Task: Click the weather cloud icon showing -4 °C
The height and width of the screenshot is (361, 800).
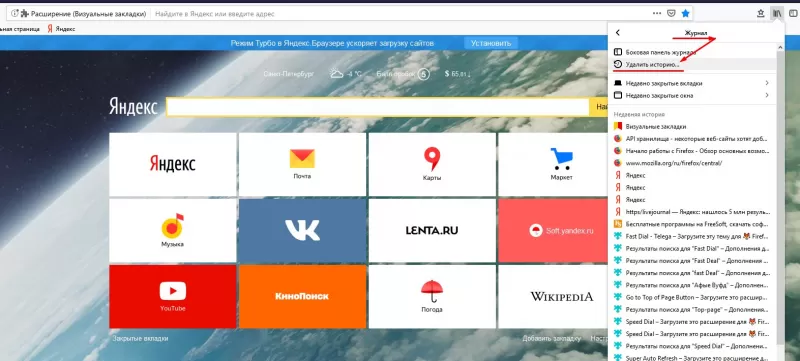Action: (x=336, y=73)
